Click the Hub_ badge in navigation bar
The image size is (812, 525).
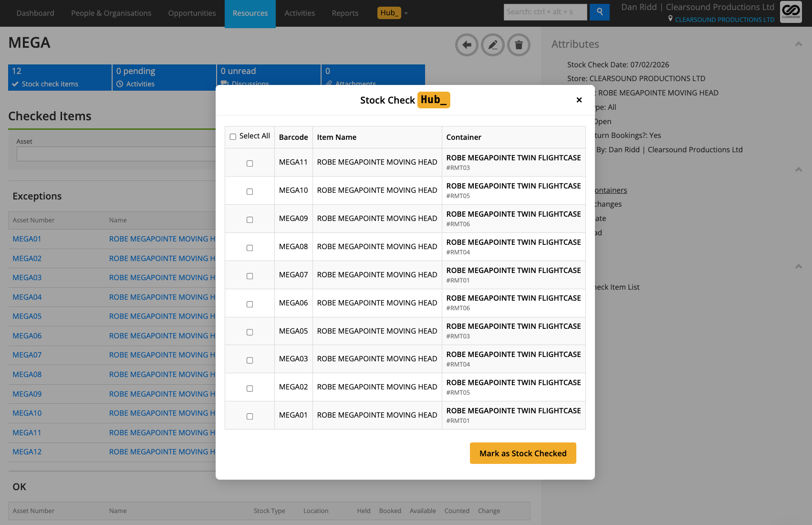[389, 13]
